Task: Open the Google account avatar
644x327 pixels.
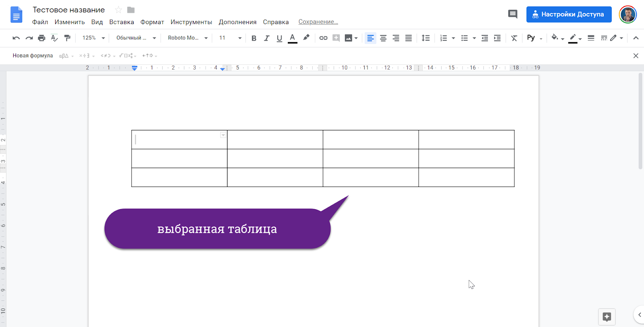Action: (x=627, y=14)
